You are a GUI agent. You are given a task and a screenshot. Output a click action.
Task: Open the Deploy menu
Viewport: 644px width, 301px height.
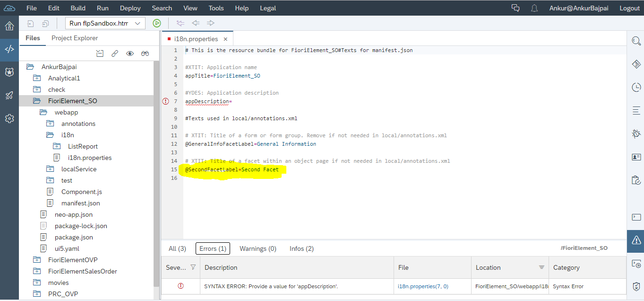tap(130, 8)
